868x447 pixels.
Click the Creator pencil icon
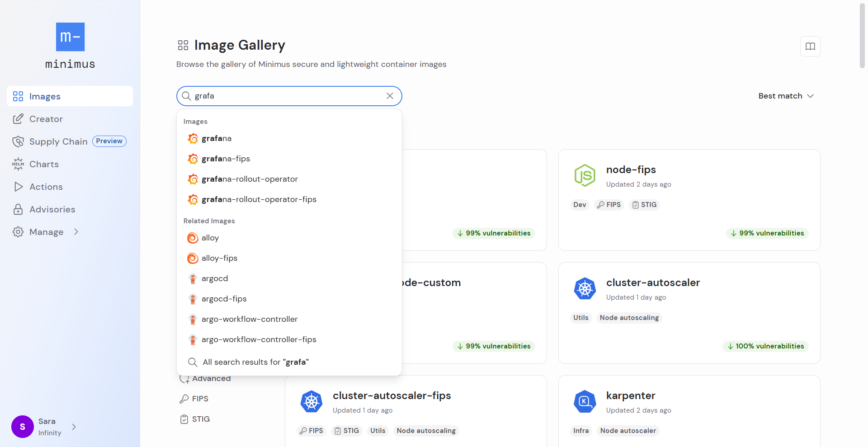pyautogui.click(x=18, y=119)
